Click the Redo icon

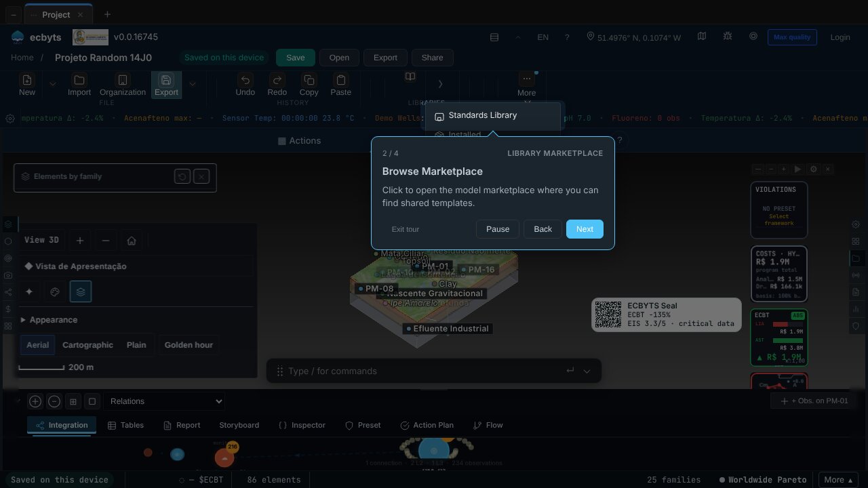pos(277,80)
